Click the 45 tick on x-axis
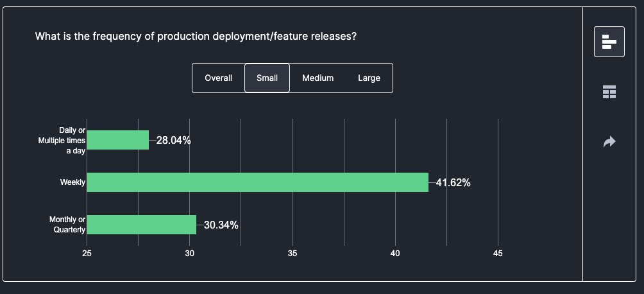Viewport: 644px width, 294px height. click(498, 254)
